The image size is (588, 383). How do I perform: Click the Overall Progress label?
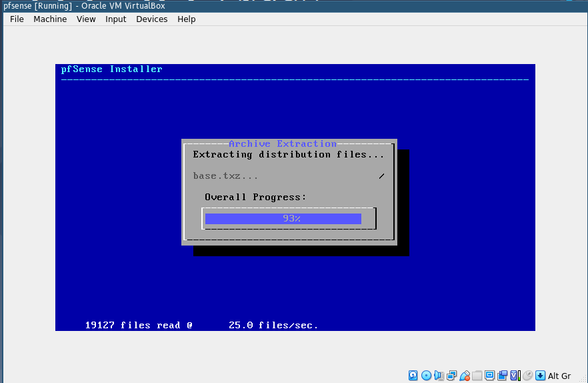(255, 197)
